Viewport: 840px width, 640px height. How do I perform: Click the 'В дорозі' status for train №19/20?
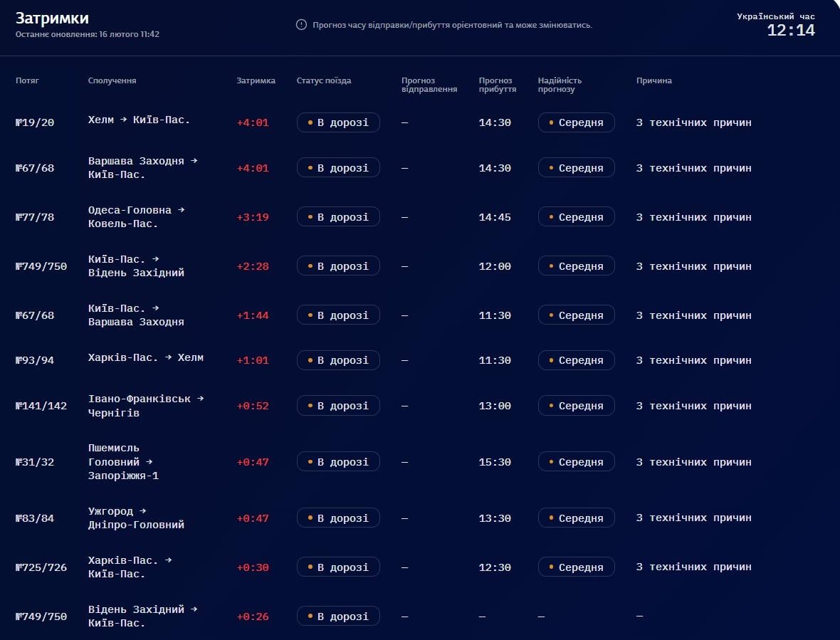(338, 122)
